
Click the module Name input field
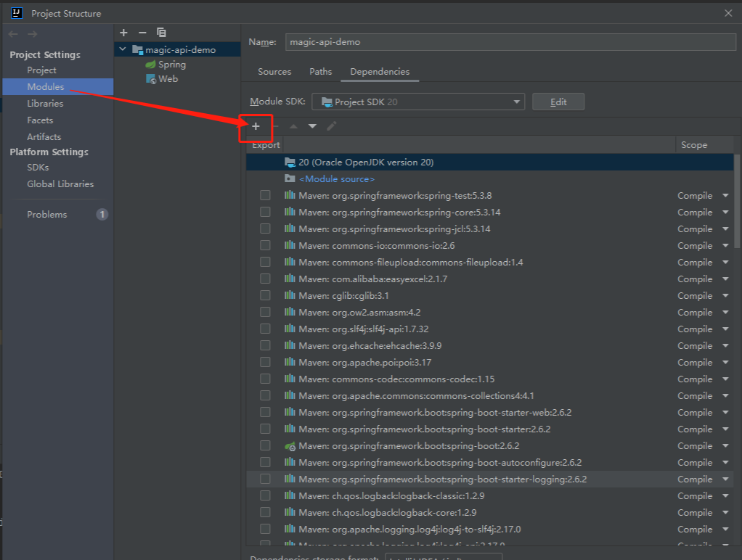click(x=510, y=42)
